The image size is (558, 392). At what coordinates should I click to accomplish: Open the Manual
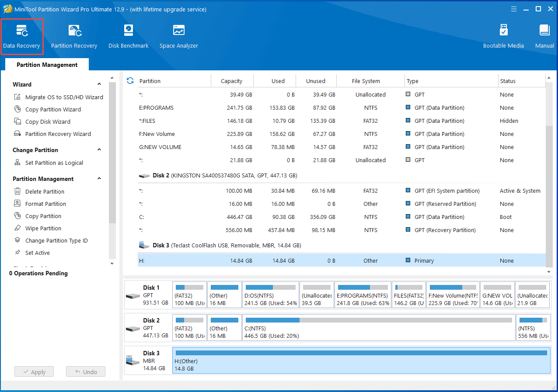click(x=544, y=37)
